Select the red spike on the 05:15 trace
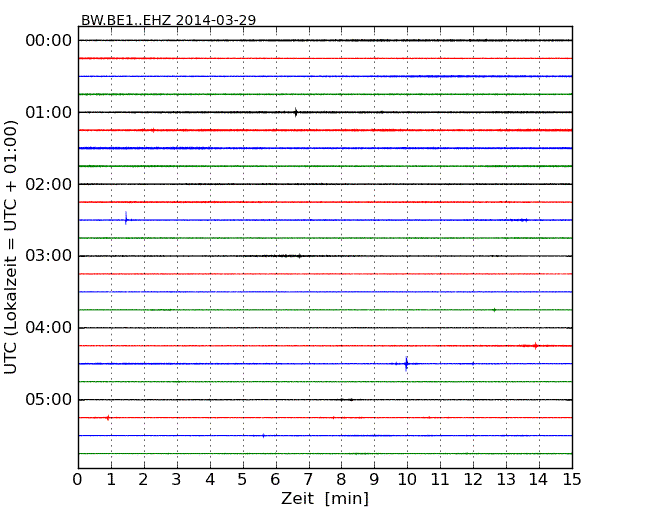The width and height of the screenshot is (650, 520). (108, 418)
